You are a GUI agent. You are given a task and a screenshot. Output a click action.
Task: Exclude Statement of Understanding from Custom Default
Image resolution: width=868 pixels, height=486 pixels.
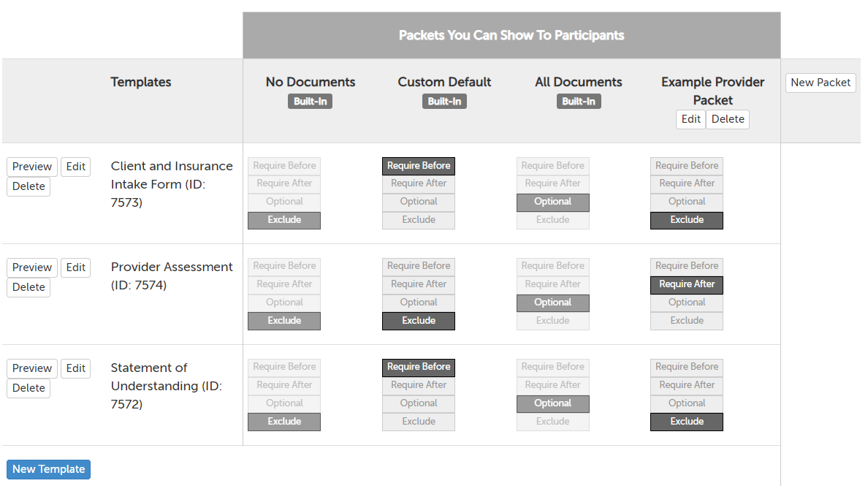tap(418, 421)
